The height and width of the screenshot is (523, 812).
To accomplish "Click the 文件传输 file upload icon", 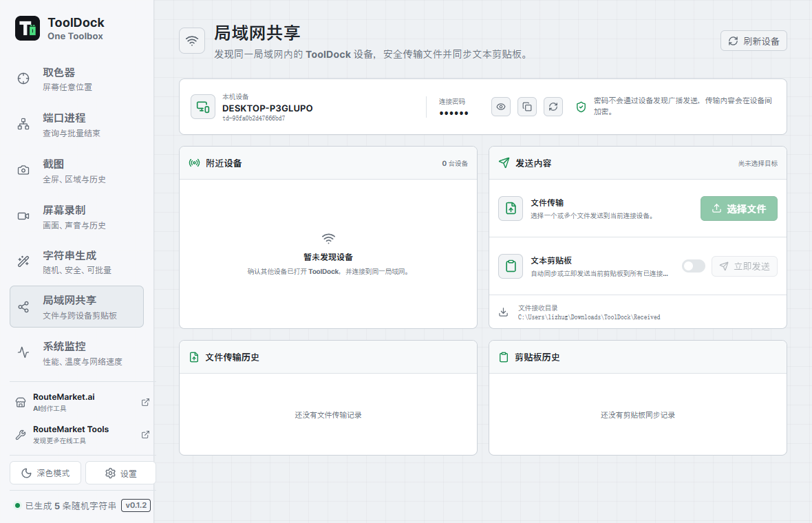I will tap(511, 209).
